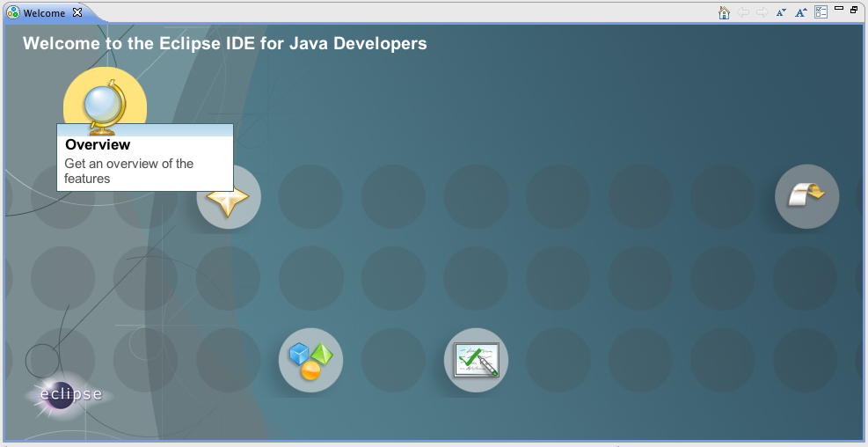This screenshot has height=447, width=868.
Task: Go to Workbench via curved arrow icon
Action: [807, 196]
